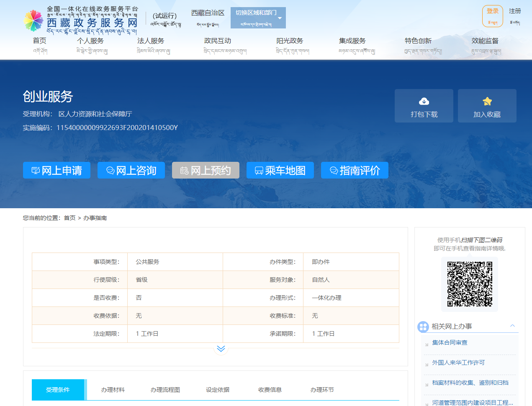The height and width of the screenshot is (406, 532).
Task: Open the 切换区域和部门 dropdown
Action: (258, 18)
